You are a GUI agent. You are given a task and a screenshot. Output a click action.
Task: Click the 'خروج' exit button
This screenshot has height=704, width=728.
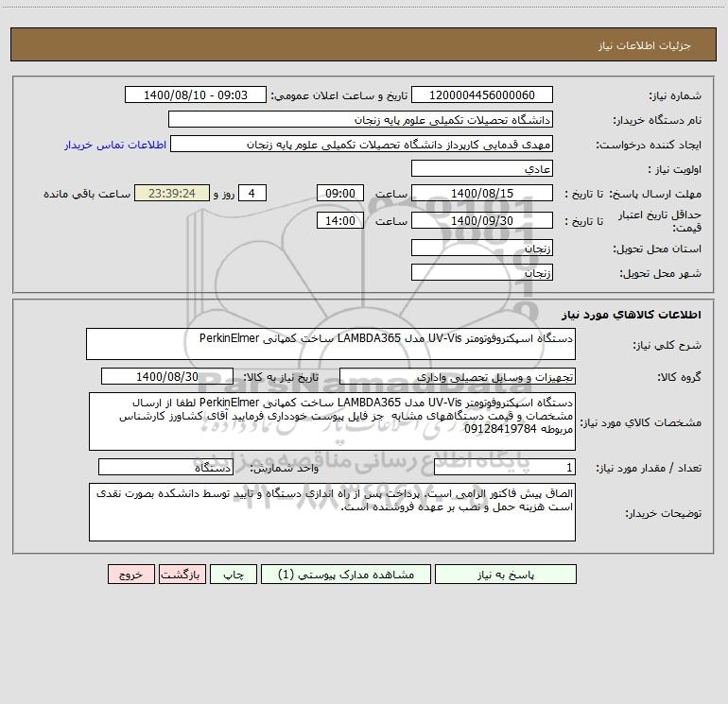pos(130,574)
